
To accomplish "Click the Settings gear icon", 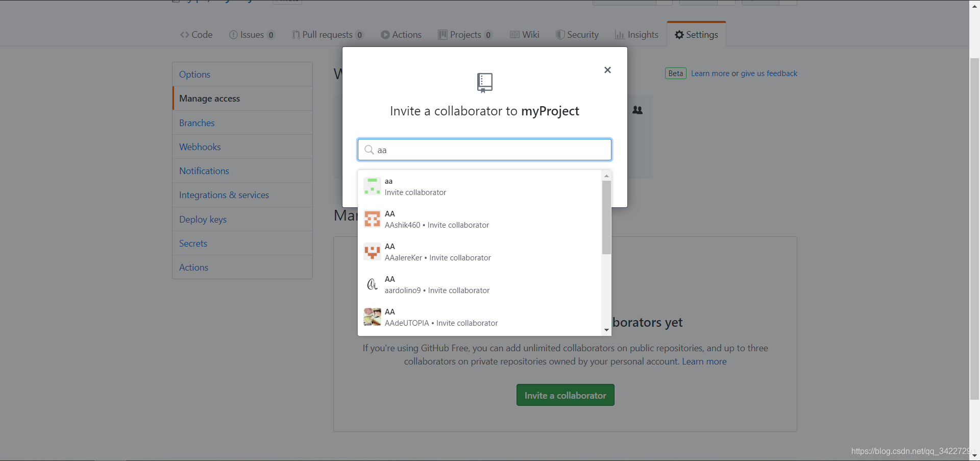I will (679, 35).
